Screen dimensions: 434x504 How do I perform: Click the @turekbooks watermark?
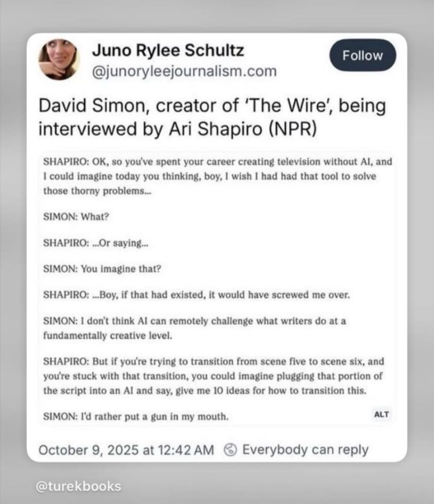pyautogui.click(x=78, y=486)
